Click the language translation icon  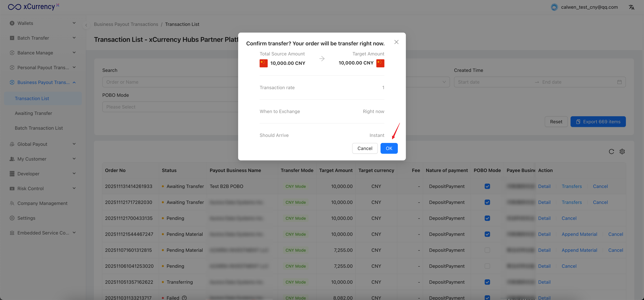coord(631,7)
